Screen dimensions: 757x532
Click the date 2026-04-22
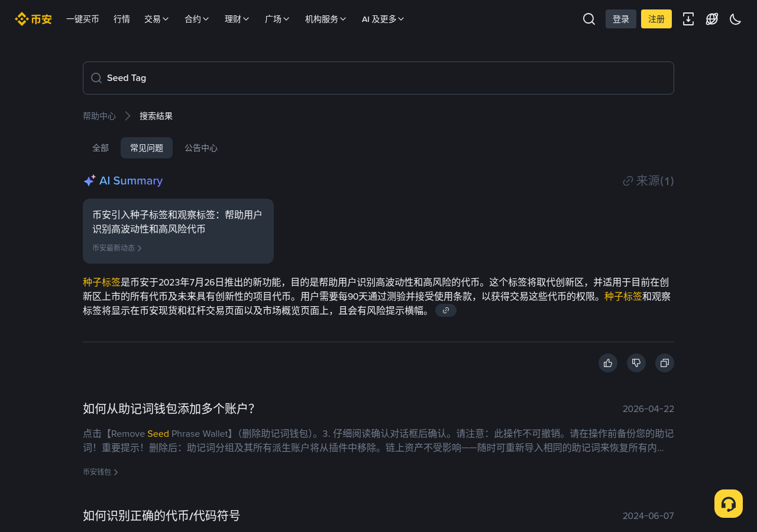pyautogui.click(x=648, y=409)
